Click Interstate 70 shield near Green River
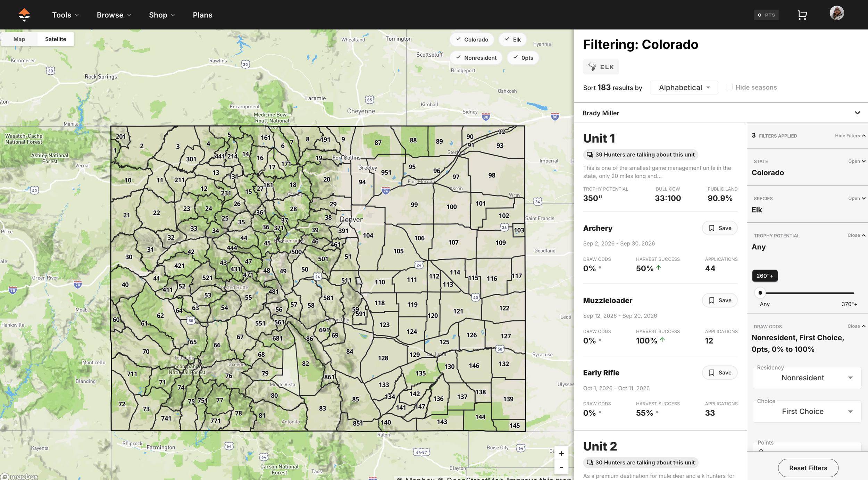The height and width of the screenshot is (480, 868). (x=78, y=285)
